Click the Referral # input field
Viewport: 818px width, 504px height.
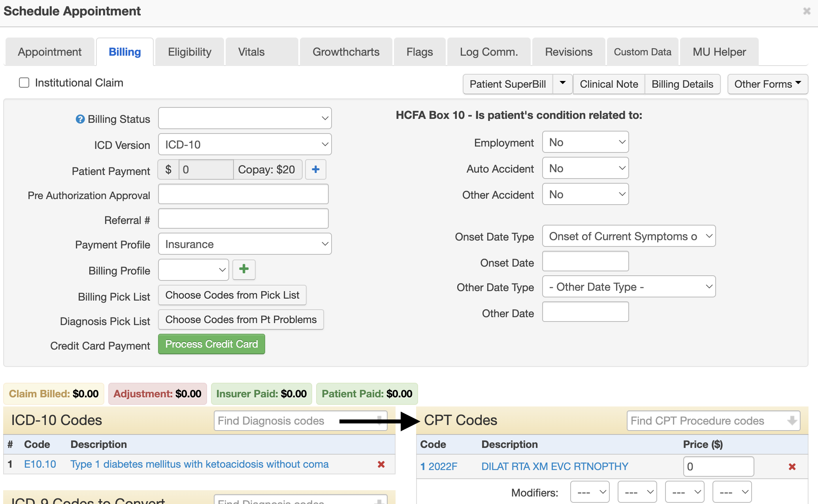click(243, 218)
